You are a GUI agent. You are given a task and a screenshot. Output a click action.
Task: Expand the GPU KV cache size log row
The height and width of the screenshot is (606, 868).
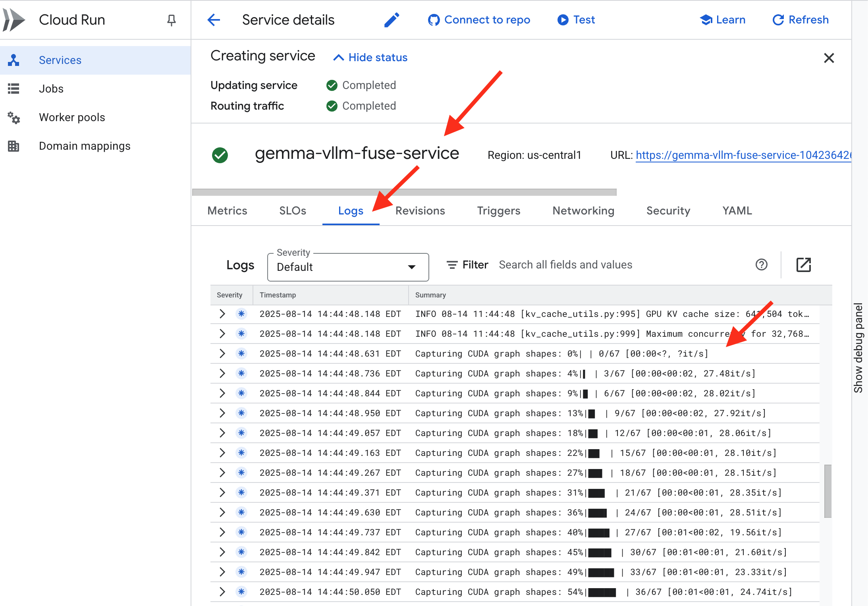[x=222, y=314]
